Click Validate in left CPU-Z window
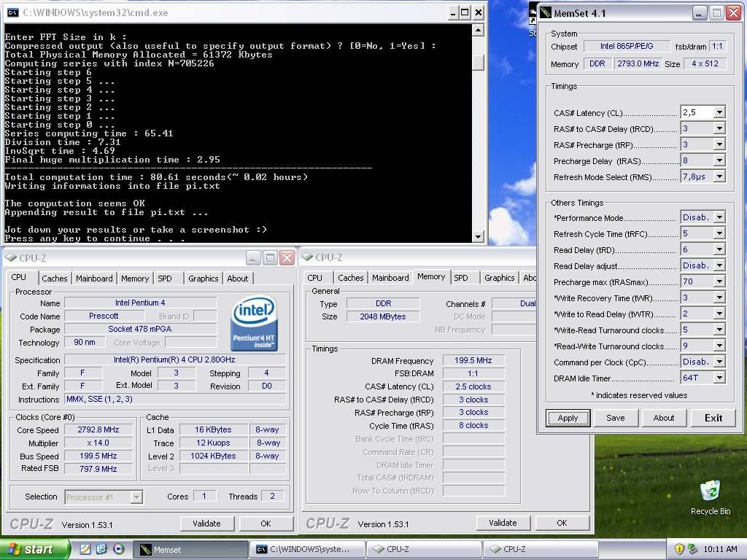 click(x=206, y=524)
